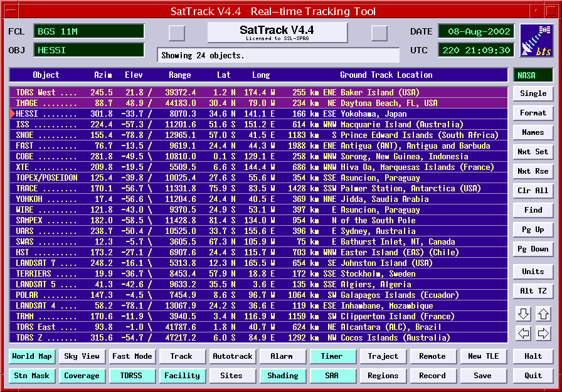Select the HST row
The height and width of the screenshot is (392, 562).
258,252
